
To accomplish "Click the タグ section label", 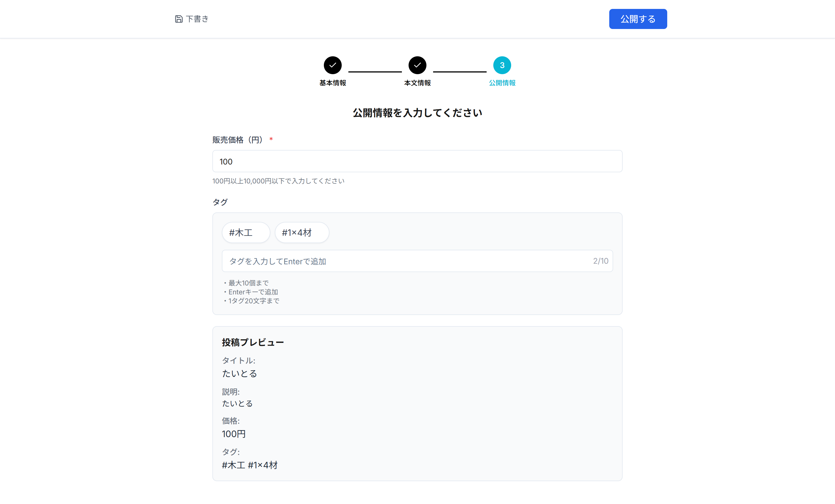I will tap(220, 202).
